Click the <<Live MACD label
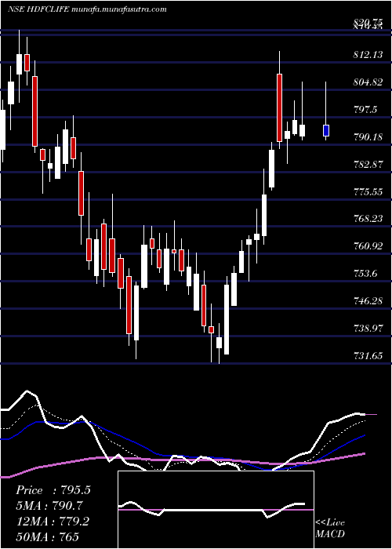 pos(330,529)
